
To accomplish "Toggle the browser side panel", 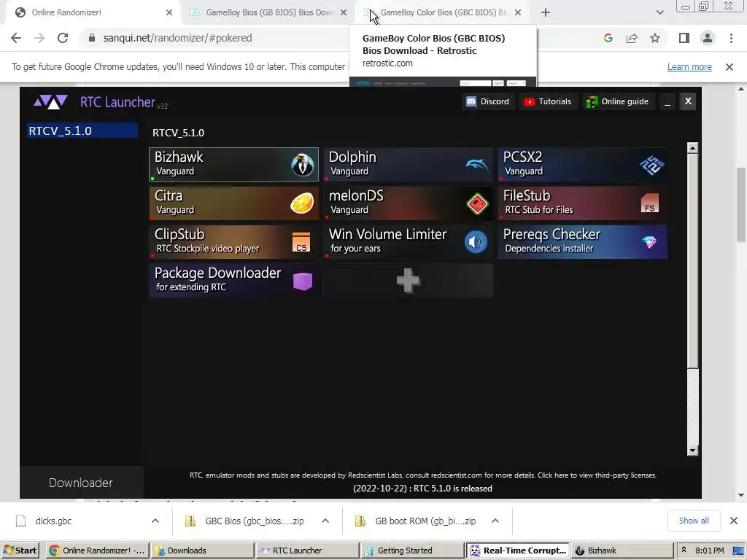I will click(684, 38).
